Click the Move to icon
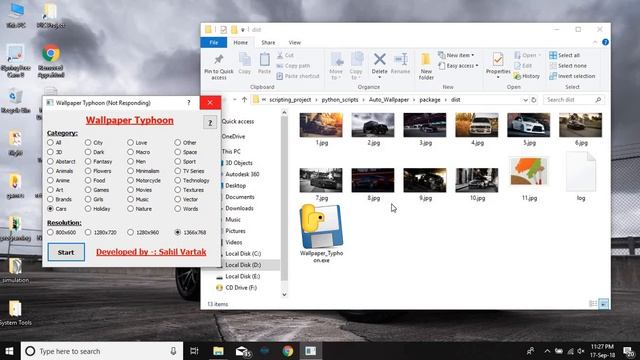 337,60
